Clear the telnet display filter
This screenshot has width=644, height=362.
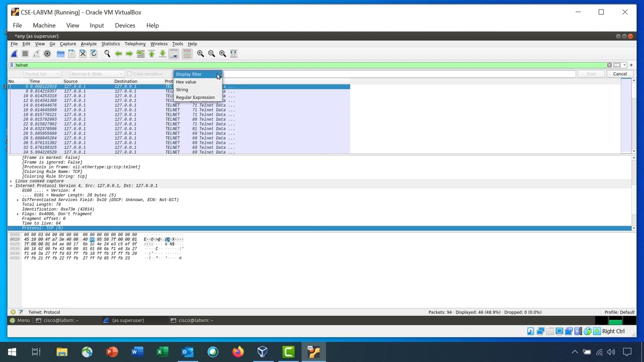tap(609, 65)
